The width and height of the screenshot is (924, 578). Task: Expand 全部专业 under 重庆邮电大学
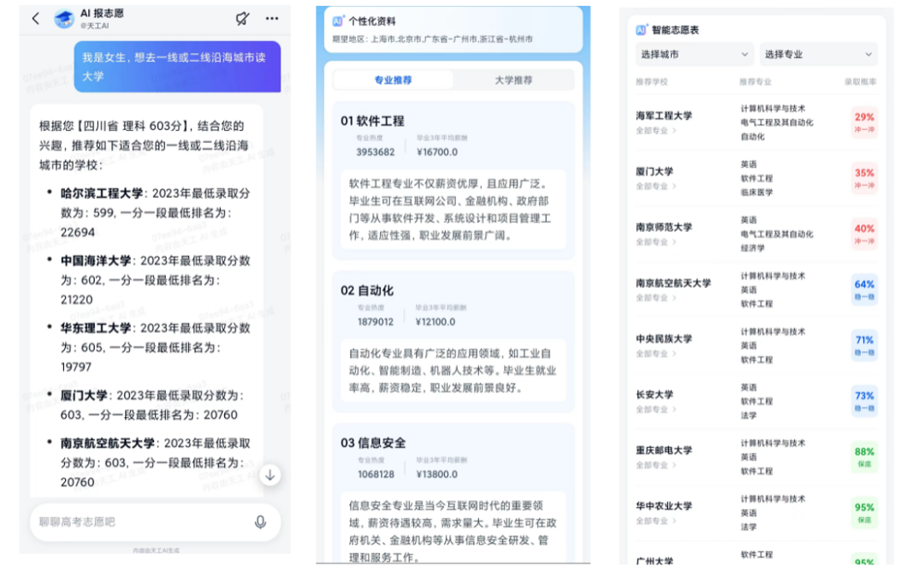pos(656,465)
